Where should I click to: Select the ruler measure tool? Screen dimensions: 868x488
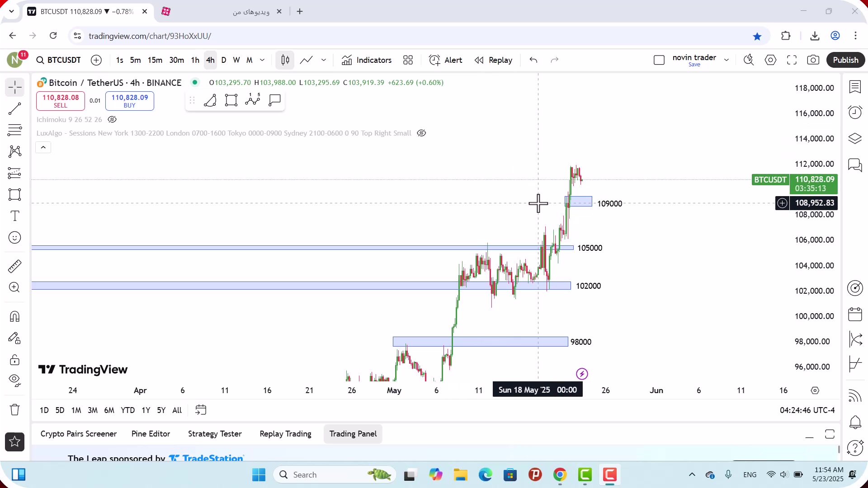point(15,266)
